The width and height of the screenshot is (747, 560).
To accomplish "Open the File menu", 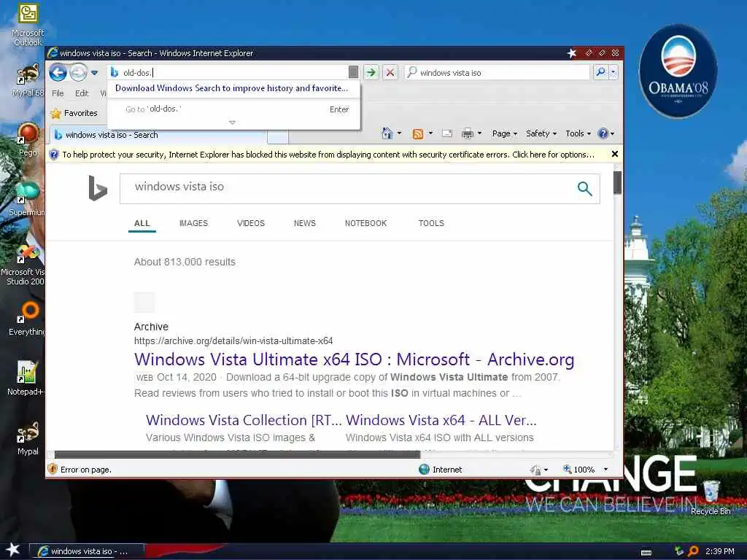I will (58, 93).
